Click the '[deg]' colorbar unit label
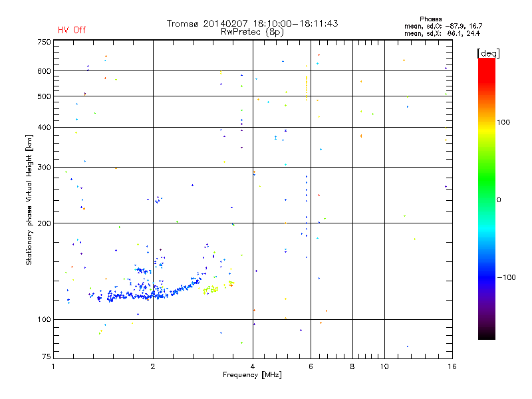 (488, 53)
